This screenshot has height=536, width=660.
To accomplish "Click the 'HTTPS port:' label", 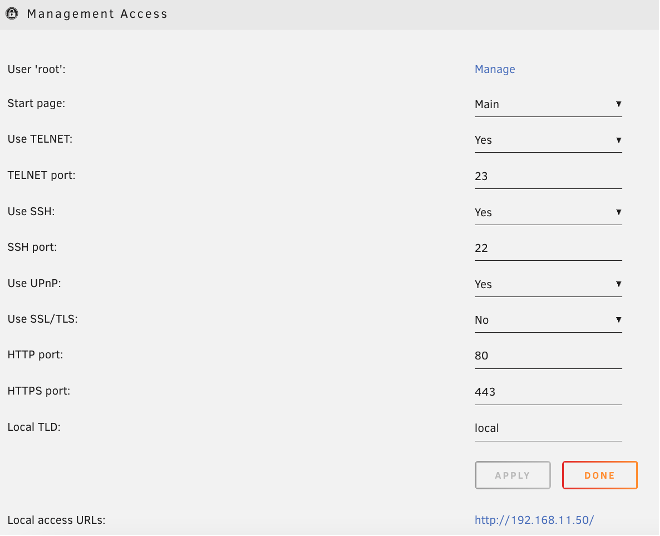I will pyautogui.click(x=39, y=391).
